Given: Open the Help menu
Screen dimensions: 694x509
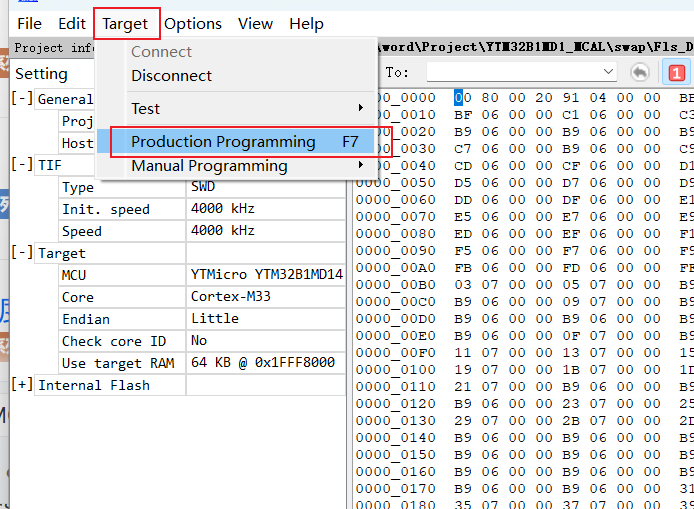Looking at the screenshot, I should [306, 23].
